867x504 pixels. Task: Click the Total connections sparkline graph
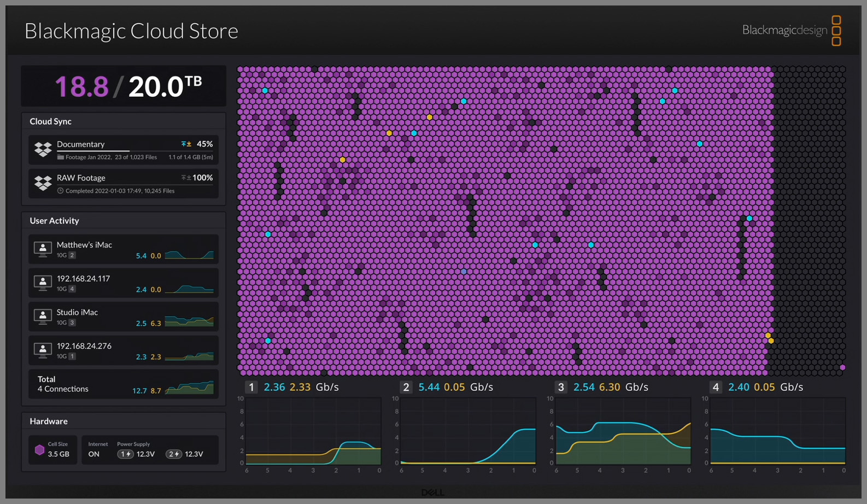(189, 388)
